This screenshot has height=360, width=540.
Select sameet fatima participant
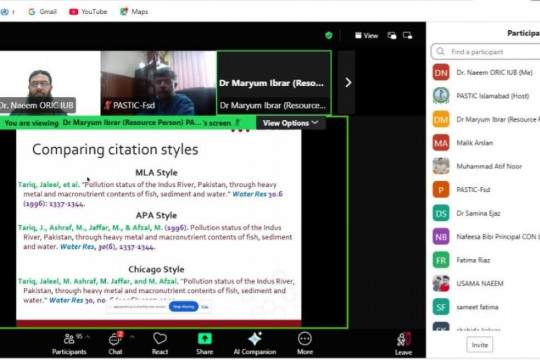486,307
